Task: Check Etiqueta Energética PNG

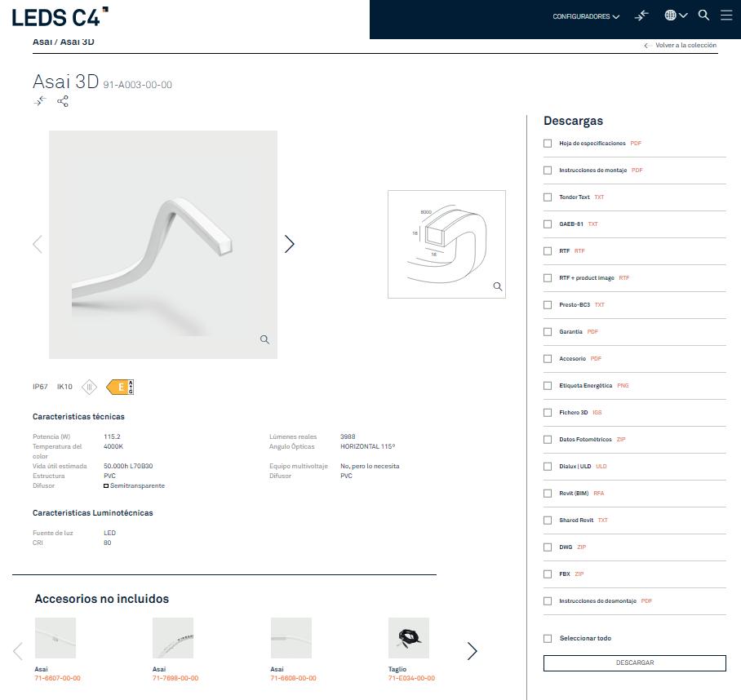Action: [x=548, y=385]
